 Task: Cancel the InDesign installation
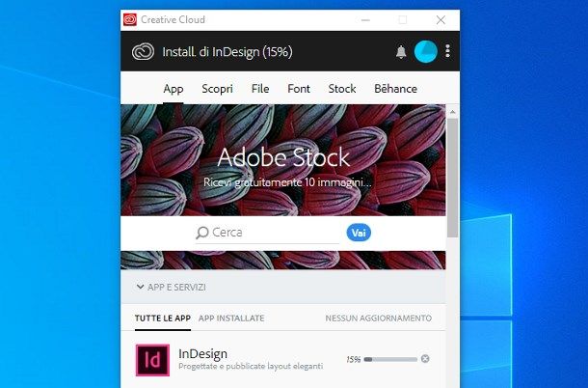[425, 359]
